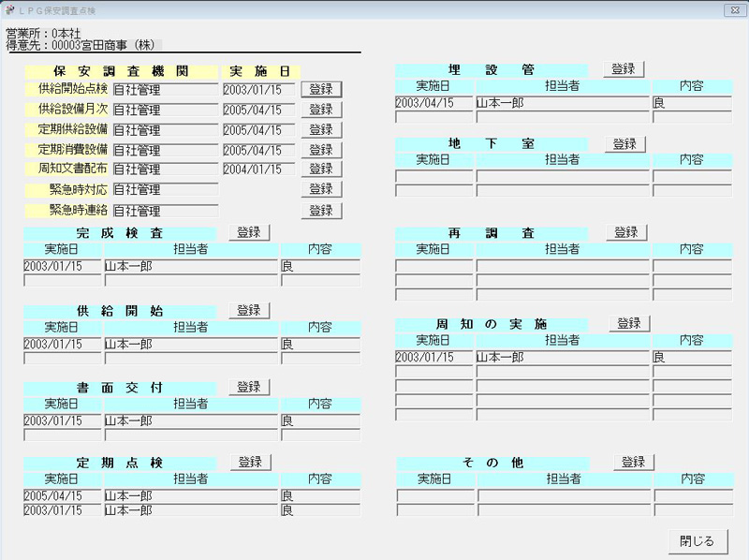
Task: Open 登録 for 完成検査 section
Action: 249,232
